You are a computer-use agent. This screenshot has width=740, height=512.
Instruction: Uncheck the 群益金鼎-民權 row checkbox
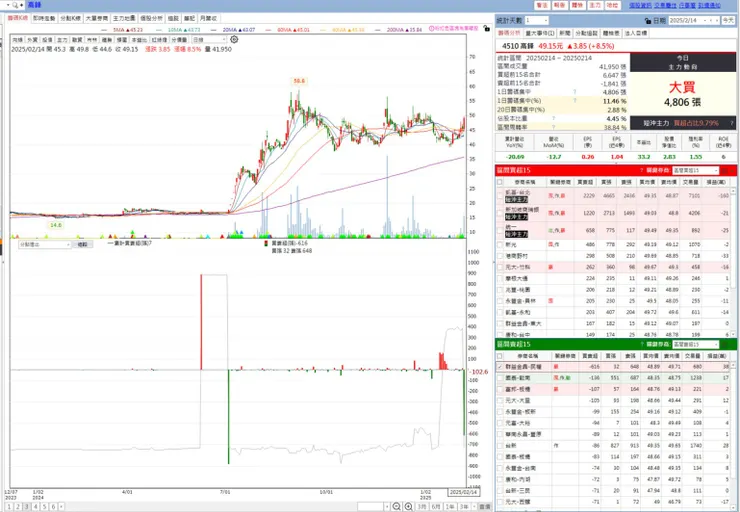(x=500, y=367)
